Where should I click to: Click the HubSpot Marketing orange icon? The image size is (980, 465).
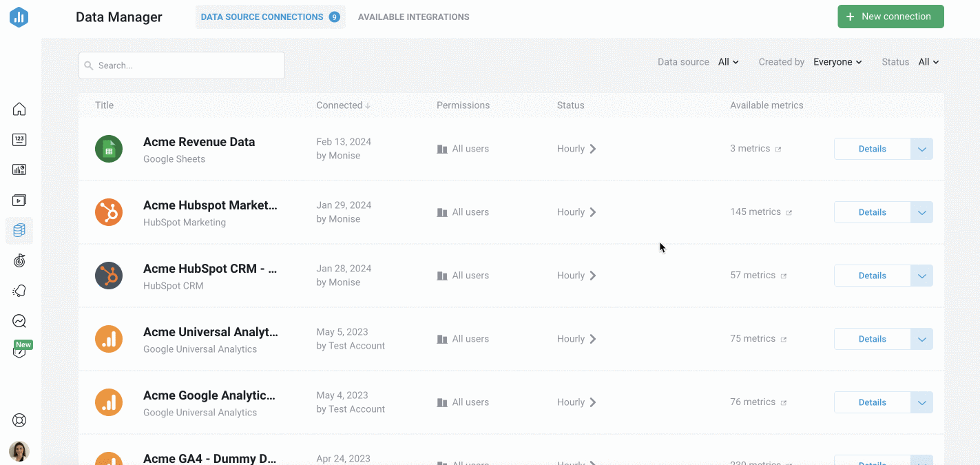coord(109,212)
